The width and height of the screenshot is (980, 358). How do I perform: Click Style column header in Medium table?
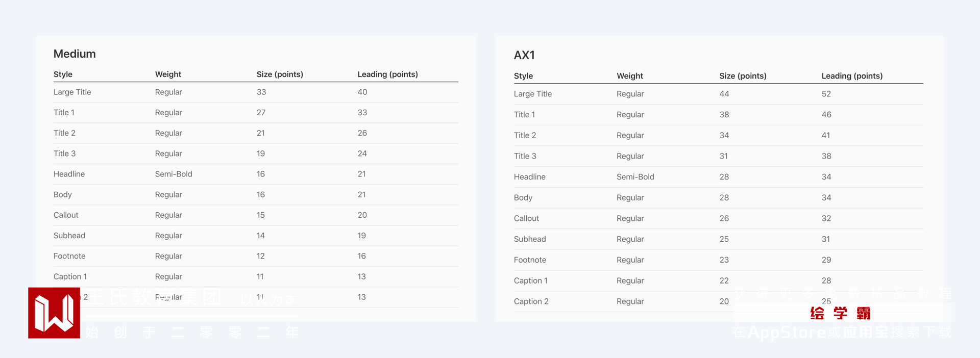(63, 74)
